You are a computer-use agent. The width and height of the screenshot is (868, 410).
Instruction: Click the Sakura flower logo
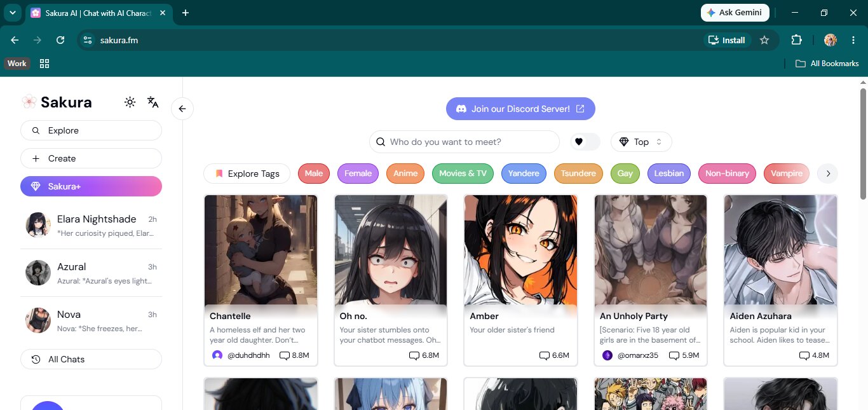pos(29,102)
